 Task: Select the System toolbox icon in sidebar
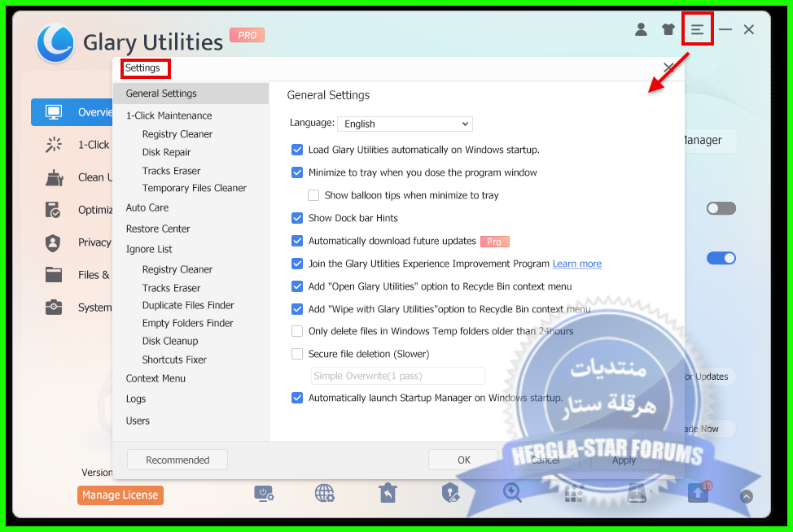click(x=54, y=307)
